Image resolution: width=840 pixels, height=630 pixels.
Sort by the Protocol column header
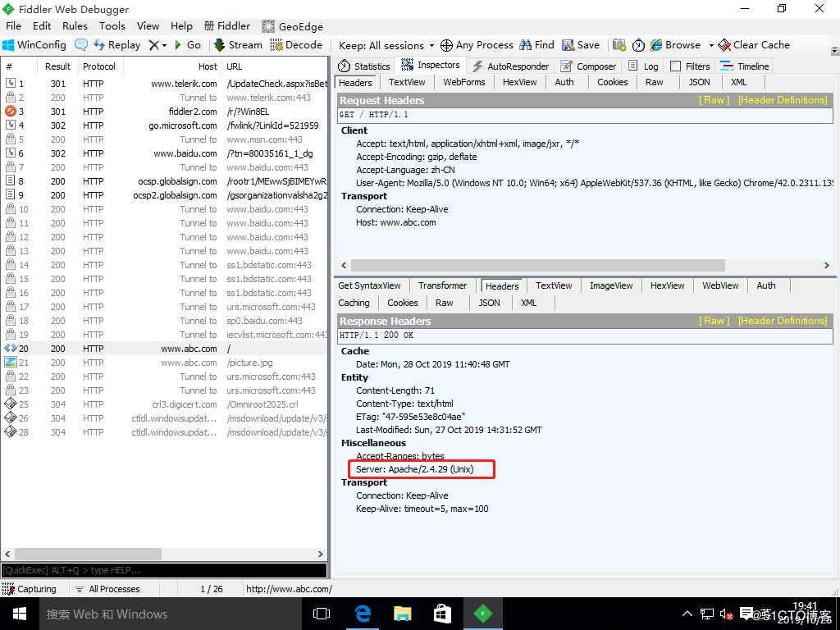pos(99,66)
